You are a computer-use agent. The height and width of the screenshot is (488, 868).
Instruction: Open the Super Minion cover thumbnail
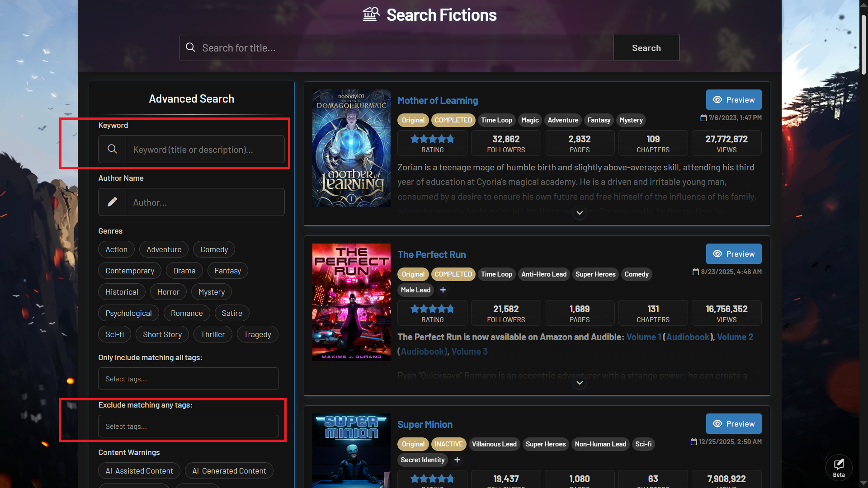(x=351, y=450)
